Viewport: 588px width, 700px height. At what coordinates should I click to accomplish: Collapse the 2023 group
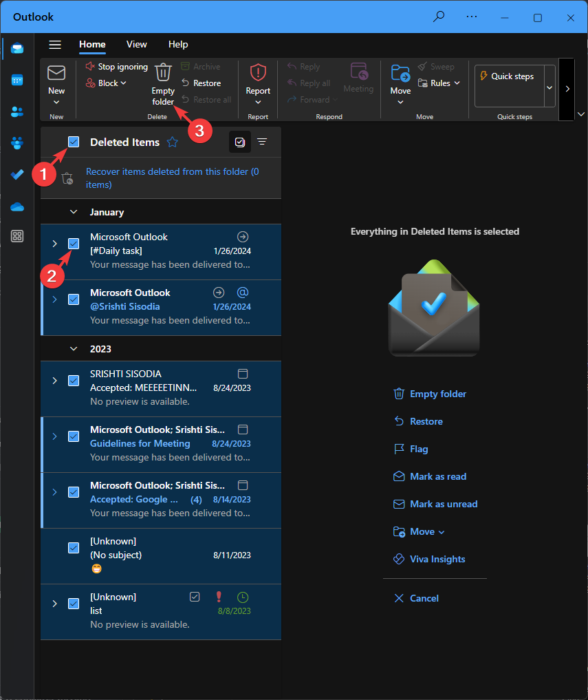(x=74, y=349)
